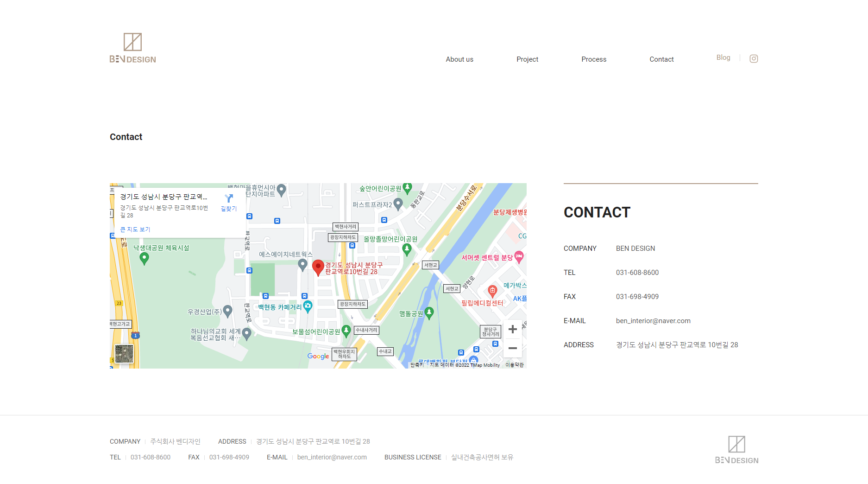Switch to the satellite imagery thumbnail
The width and height of the screenshot is (868, 484).
[124, 354]
